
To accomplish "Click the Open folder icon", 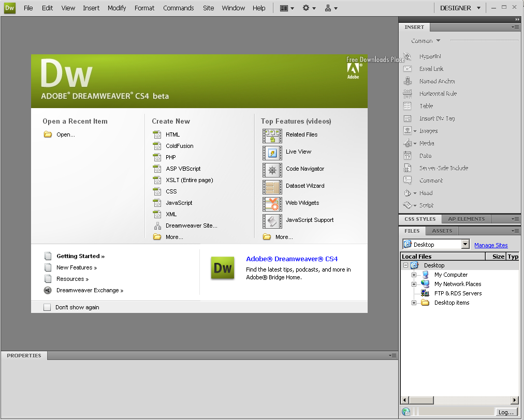I will (x=48, y=134).
